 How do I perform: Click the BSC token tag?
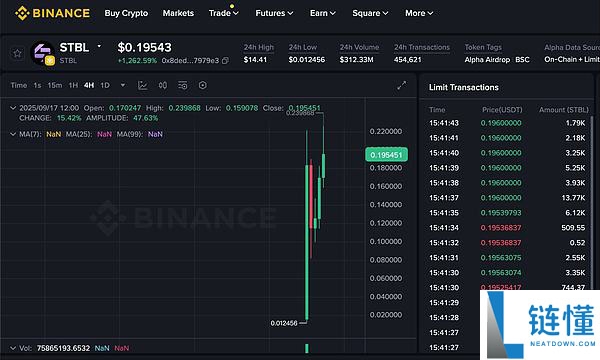coord(522,60)
